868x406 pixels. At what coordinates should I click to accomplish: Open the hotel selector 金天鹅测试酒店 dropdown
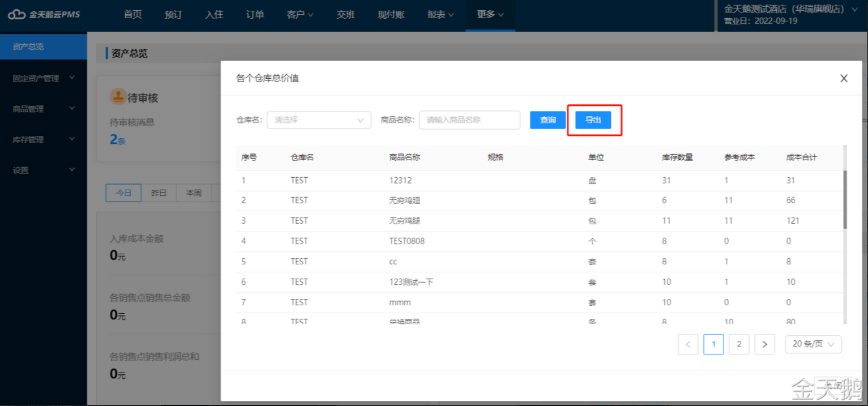point(791,9)
